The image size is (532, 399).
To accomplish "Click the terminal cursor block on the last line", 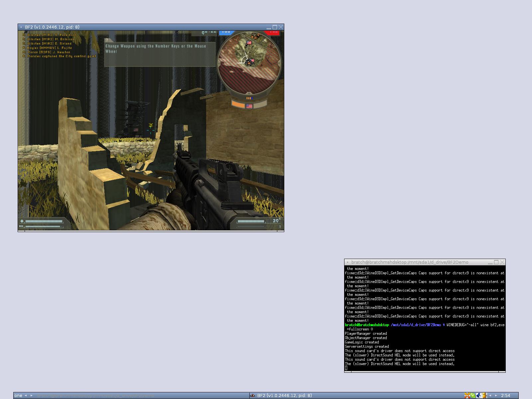I will (x=346, y=368).
